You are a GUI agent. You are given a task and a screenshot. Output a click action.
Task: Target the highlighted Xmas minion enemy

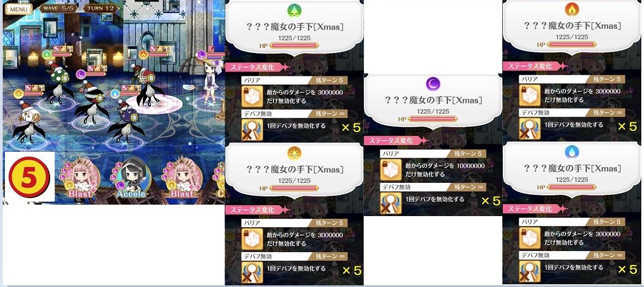144,85
